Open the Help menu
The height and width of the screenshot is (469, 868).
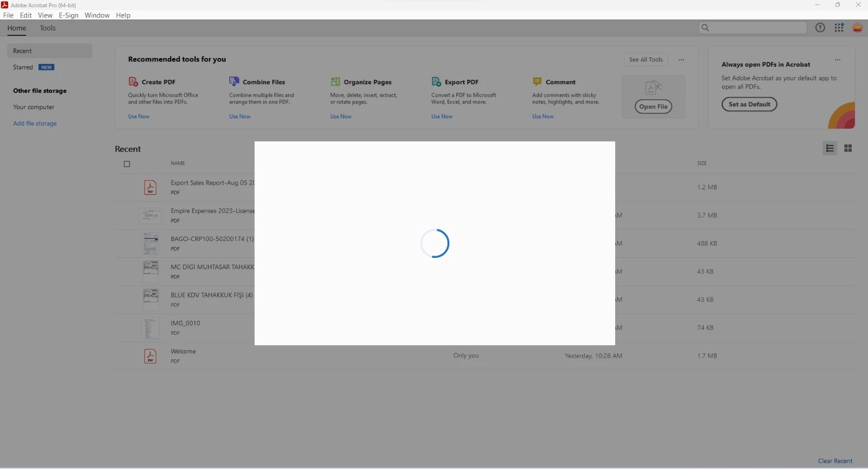[x=123, y=15]
